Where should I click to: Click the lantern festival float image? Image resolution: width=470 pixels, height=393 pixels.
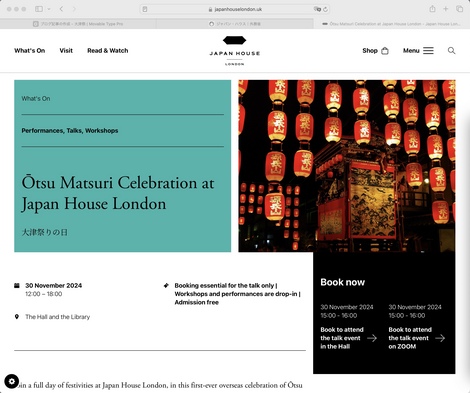pyautogui.click(x=347, y=166)
